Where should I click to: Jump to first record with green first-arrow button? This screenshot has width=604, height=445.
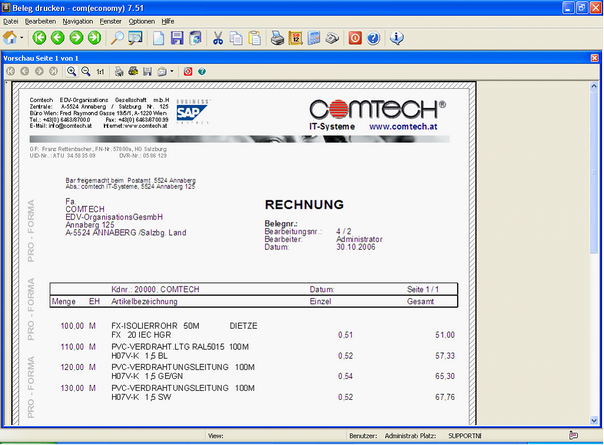[x=39, y=38]
